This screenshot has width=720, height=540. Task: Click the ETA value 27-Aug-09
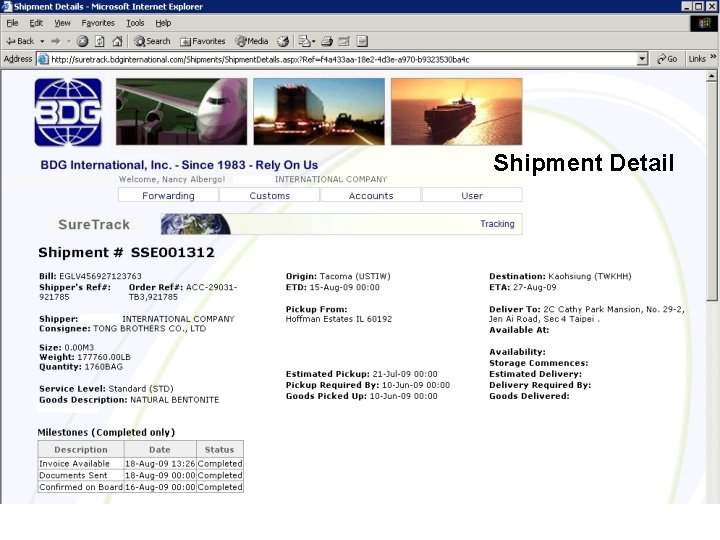pos(534,287)
